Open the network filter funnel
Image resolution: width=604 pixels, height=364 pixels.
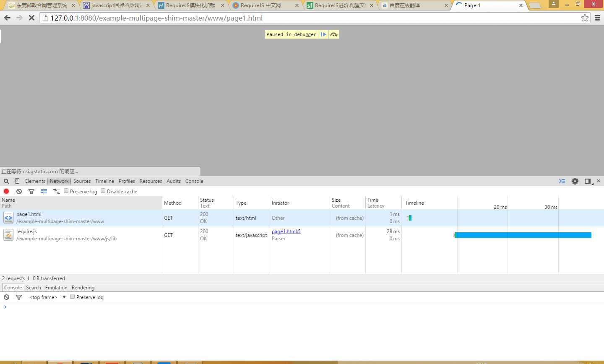pyautogui.click(x=31, y=191)
